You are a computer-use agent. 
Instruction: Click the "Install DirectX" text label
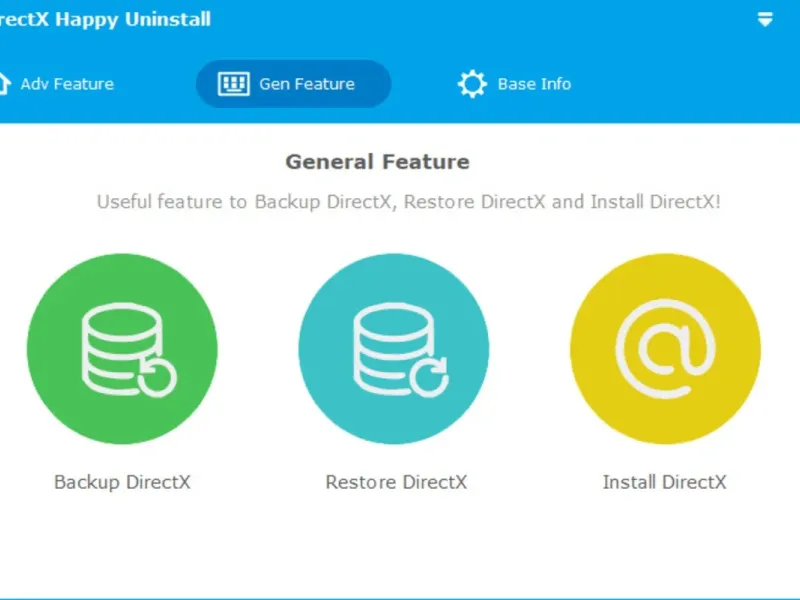coord(665,483)
